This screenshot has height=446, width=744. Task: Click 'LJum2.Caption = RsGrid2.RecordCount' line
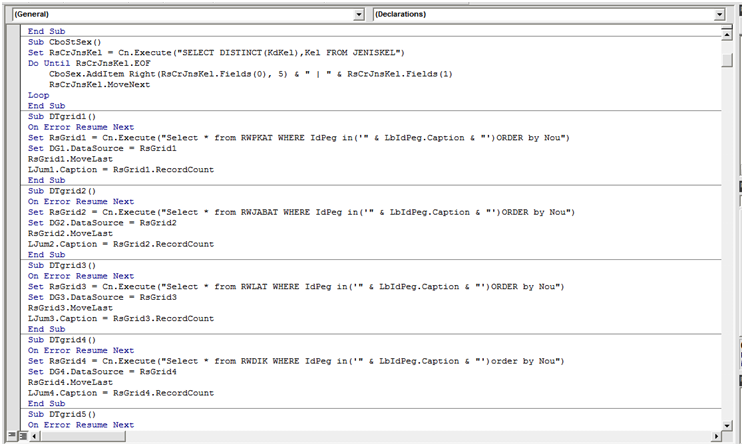[x=121, y=244]
